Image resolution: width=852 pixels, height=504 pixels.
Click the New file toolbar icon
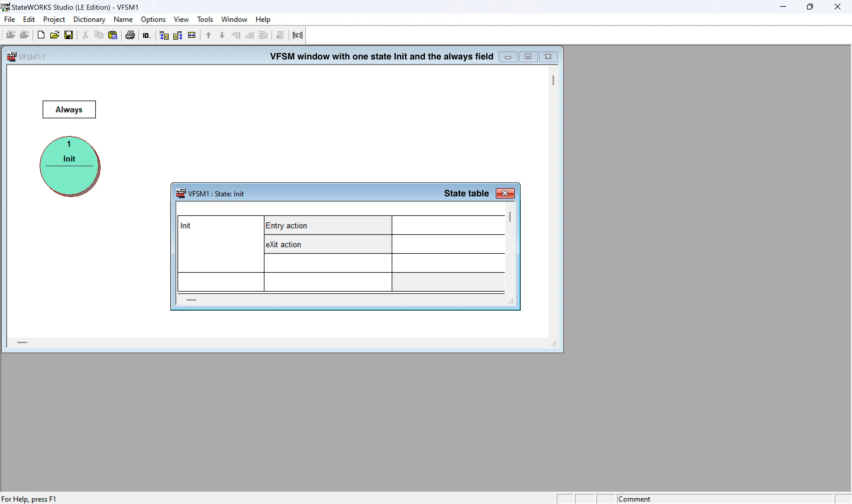click(41, 35)
